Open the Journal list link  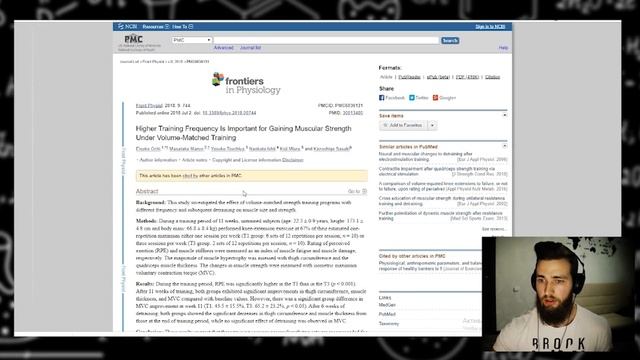coord(250,48)
